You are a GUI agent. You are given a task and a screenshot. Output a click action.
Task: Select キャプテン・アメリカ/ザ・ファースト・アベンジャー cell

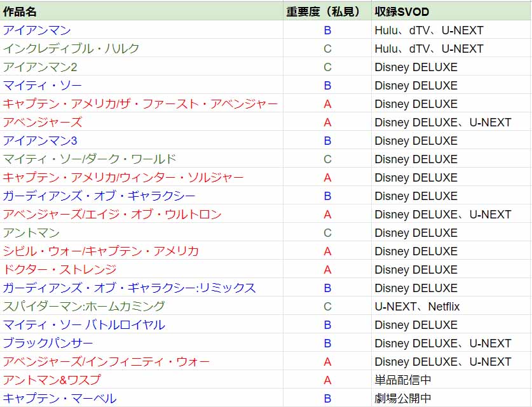[x=142, y=103]
